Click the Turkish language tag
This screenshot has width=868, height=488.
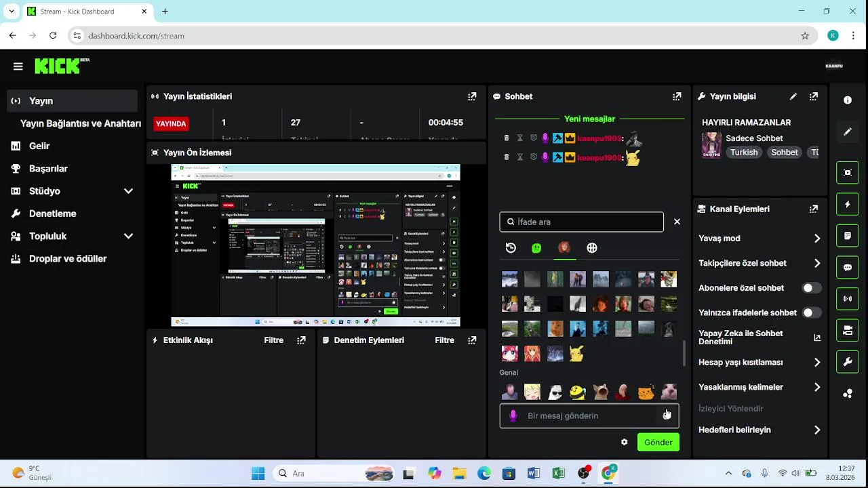[x=744, y=152]
